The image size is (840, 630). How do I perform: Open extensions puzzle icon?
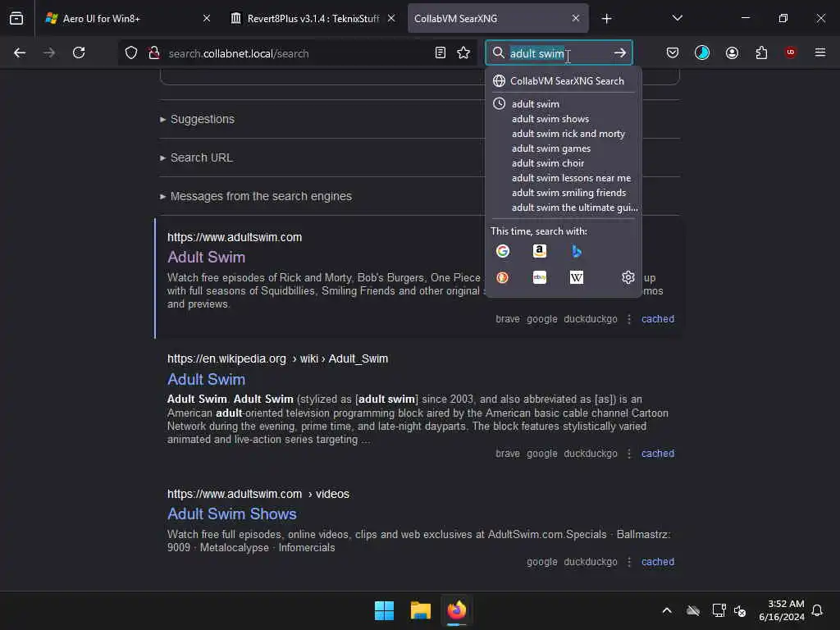[x=761, y=52]
